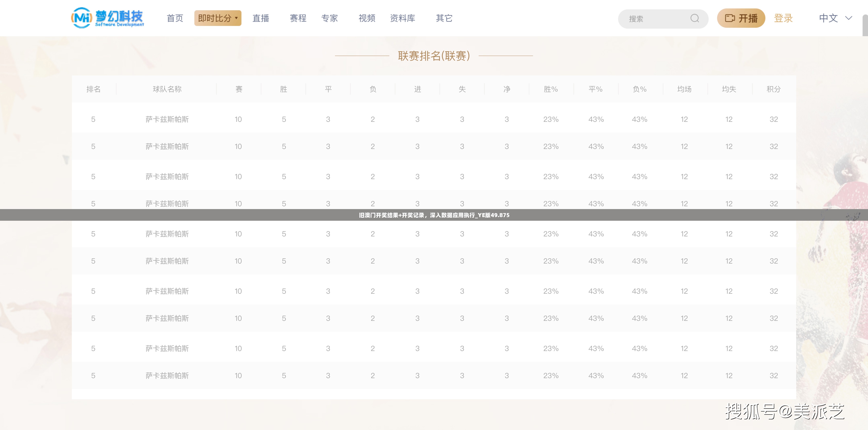Open the 专家 nav item
The width and height of the screenshot is (868, 430).
pos(330,18)
